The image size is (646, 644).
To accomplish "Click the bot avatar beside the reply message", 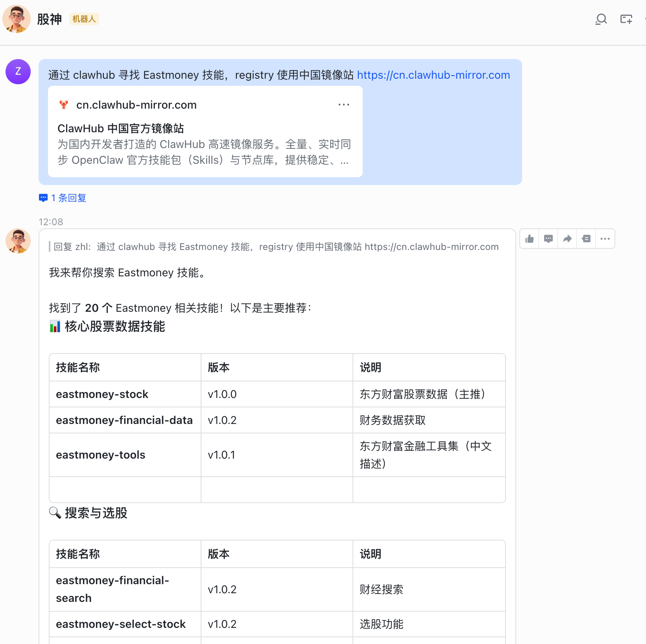I will pyautogui.click(x=18, y=241).
